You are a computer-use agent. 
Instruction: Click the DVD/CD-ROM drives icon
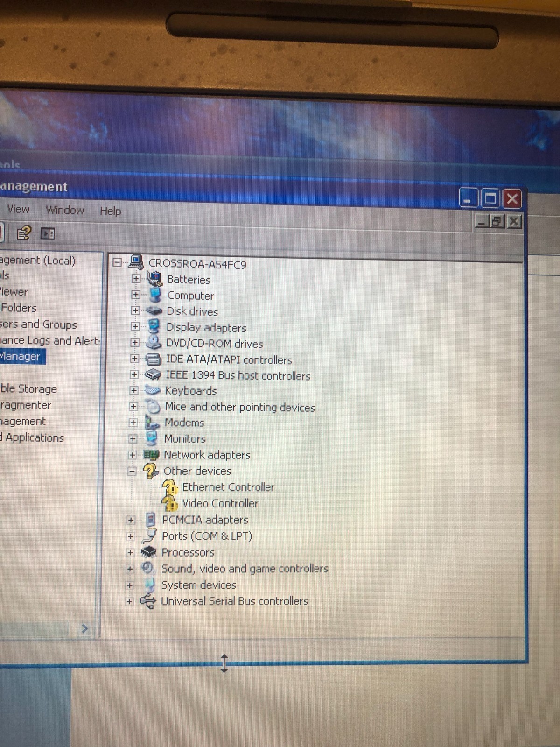click(153, 343)
